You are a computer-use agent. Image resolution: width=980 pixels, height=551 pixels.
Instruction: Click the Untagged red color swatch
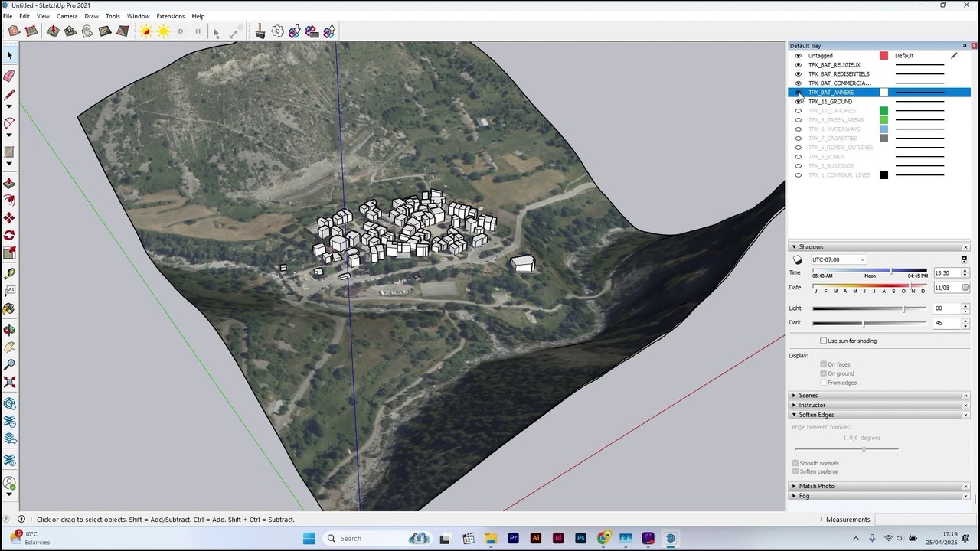pyautogui.click(x=884, y=56)
